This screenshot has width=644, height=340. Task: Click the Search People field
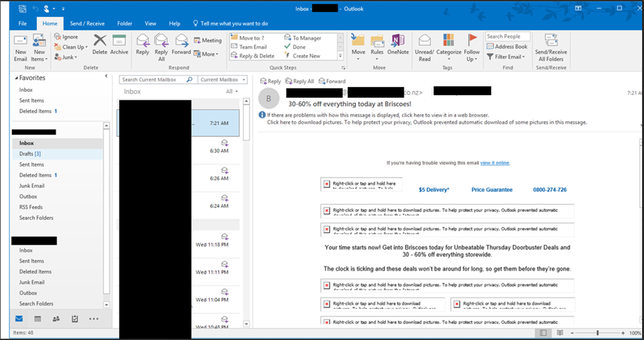[508, 37]
